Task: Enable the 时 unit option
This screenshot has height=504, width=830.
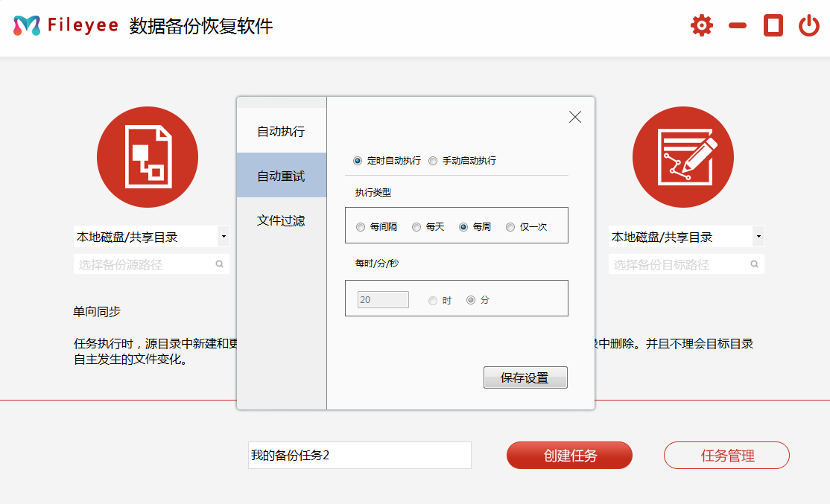Action: click(x=433, y=299)
